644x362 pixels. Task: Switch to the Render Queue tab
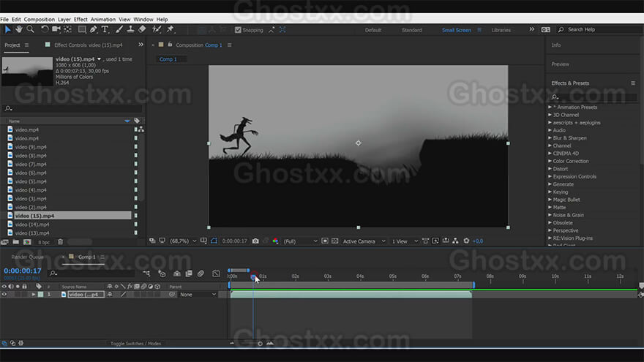pyautogui.click(x=27, y=257)
